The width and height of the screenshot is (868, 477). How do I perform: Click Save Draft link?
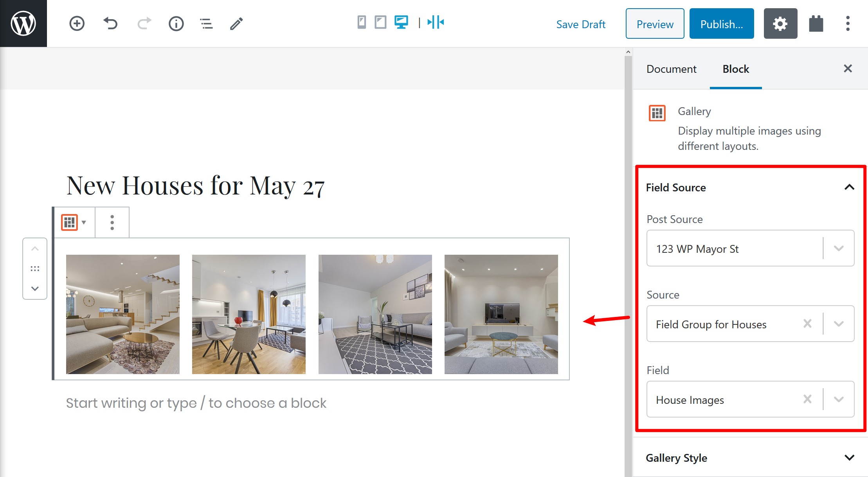581,24
